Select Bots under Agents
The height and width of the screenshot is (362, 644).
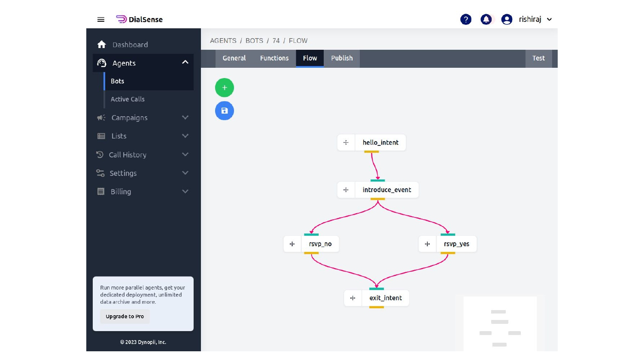tap(118, 81)
